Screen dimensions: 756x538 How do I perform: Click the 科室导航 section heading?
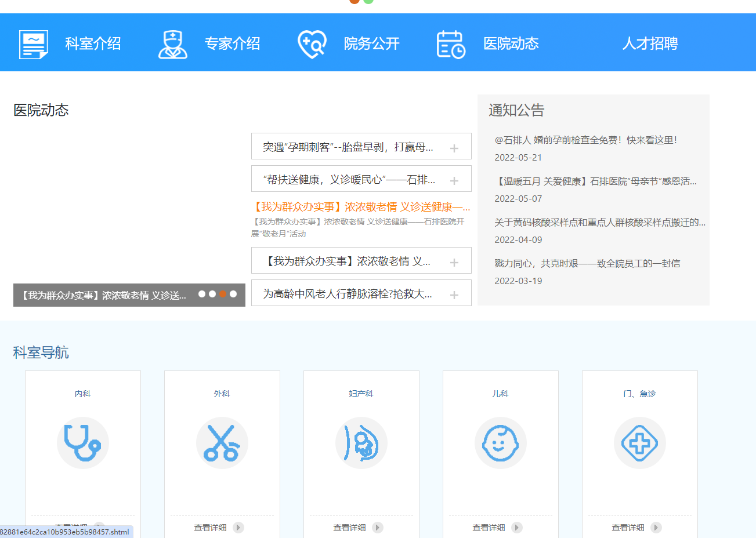click(41, 352)
